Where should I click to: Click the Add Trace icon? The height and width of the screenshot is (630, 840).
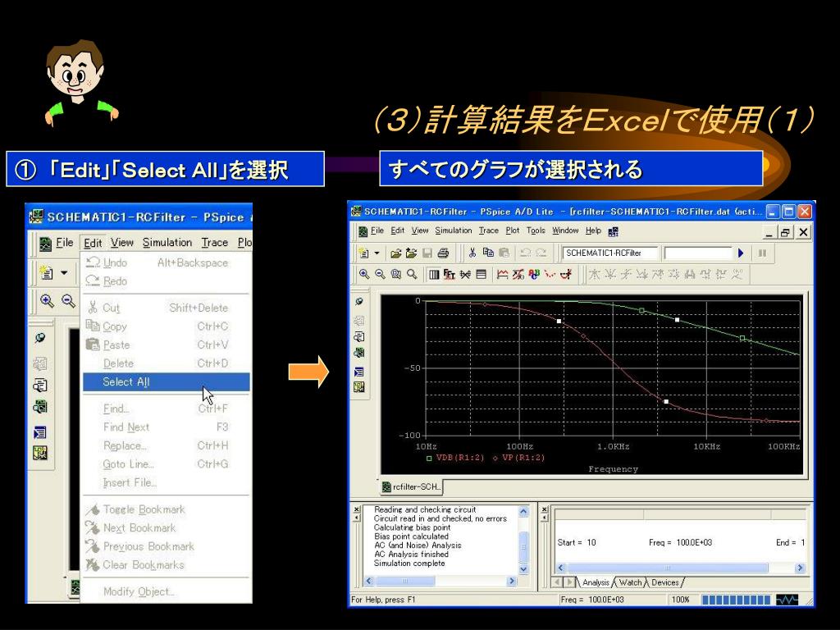(x=502, y=274)
